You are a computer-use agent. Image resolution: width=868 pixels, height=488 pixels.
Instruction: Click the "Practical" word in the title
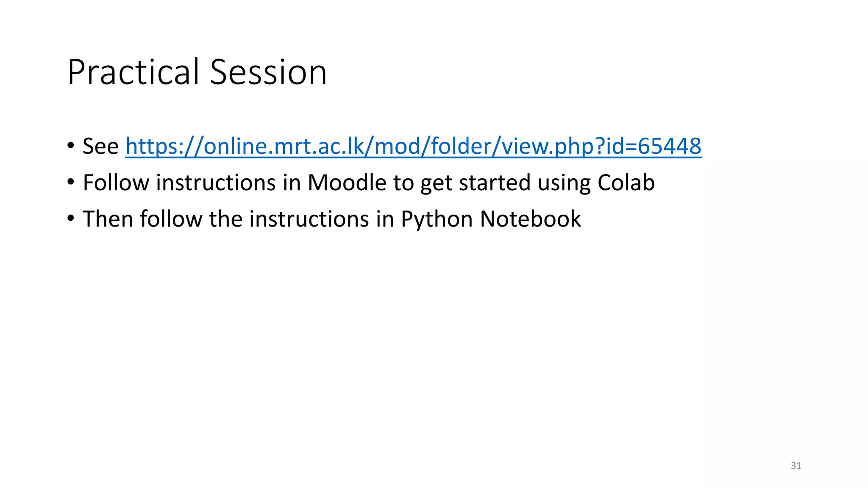coord(133,72)
